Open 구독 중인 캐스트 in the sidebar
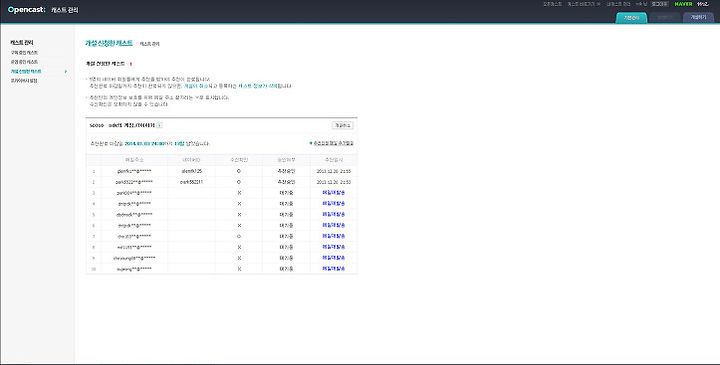The image size is (720, 365). [x=24, y=53]
